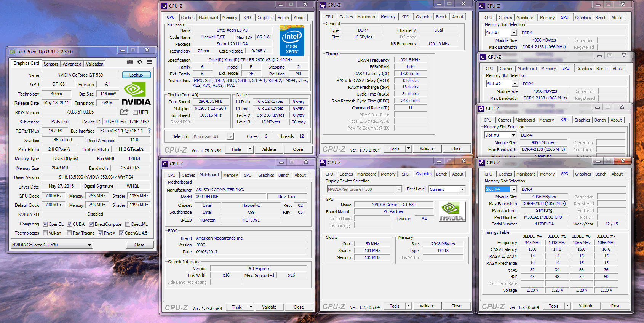Open About tab in Memory Timings CPU-Z window

[458, 17]
